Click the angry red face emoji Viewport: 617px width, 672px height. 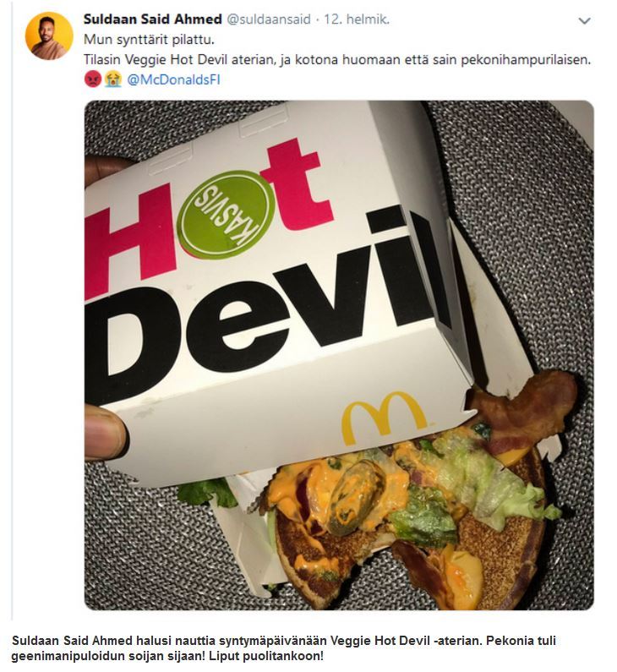coord(92,79)
